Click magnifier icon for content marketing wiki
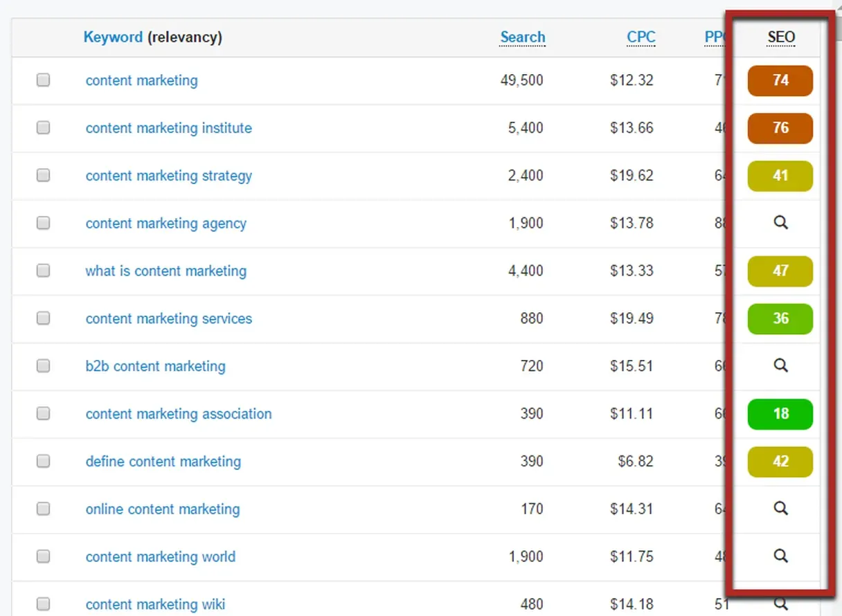842x616 pixels. pyautogui.click(x=780, y=604)
